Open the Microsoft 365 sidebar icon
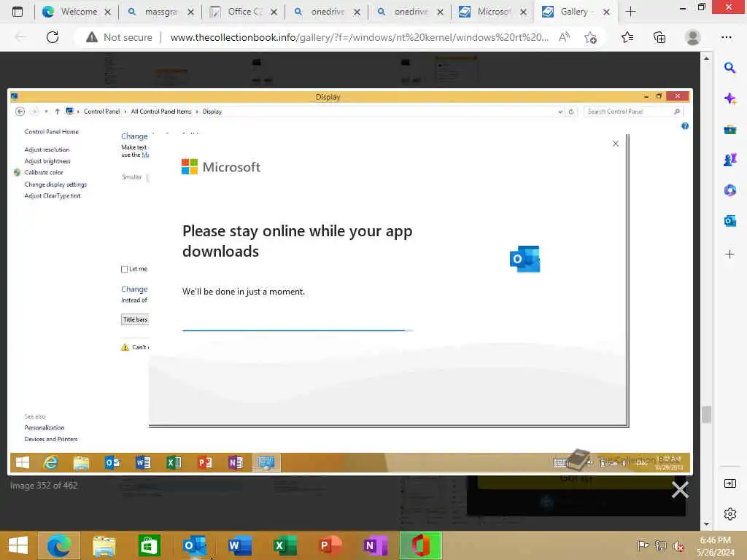 tap(729, 190)
